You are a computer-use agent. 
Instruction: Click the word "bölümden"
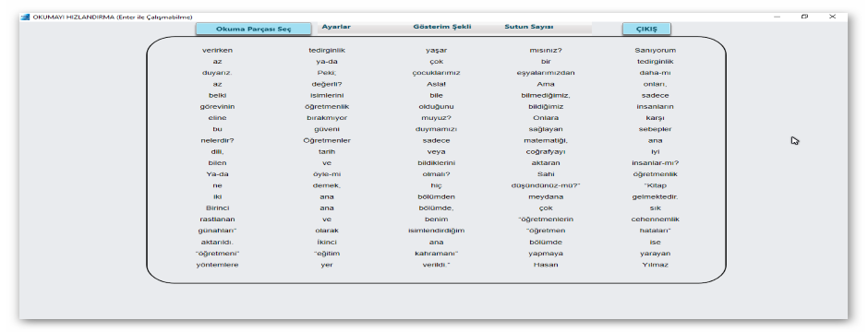[436, 197]
